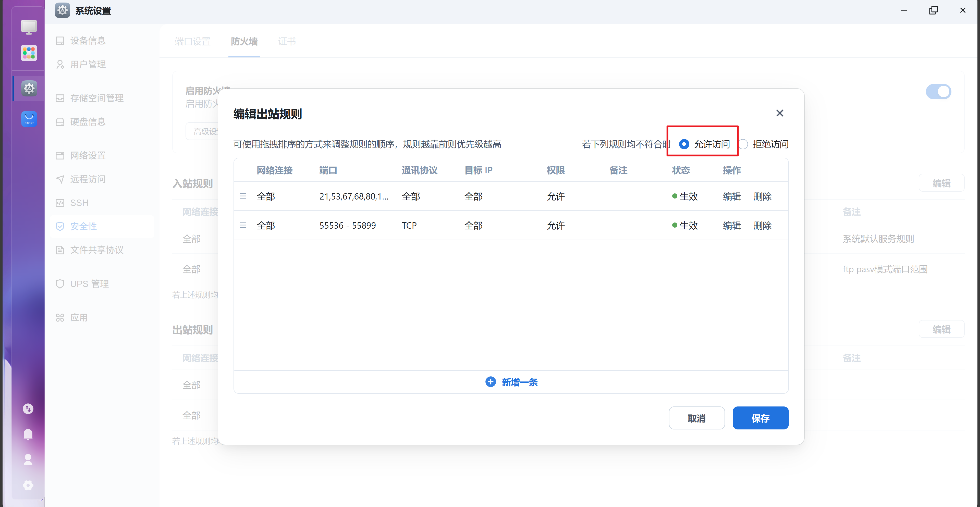Click the port cell 55536 - 55899
980x507 pixels.
[347, 226]
